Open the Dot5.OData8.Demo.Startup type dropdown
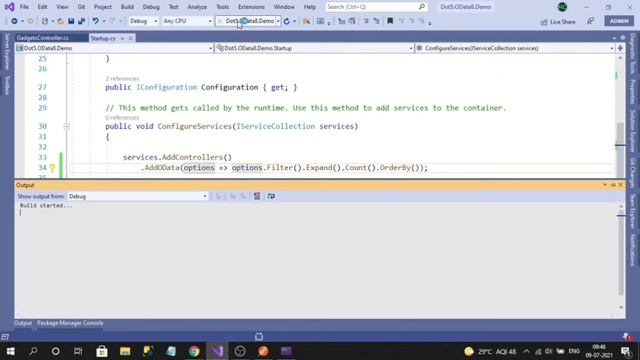The height and width of the screenshot is (360, 640). [x=314, y=48]
